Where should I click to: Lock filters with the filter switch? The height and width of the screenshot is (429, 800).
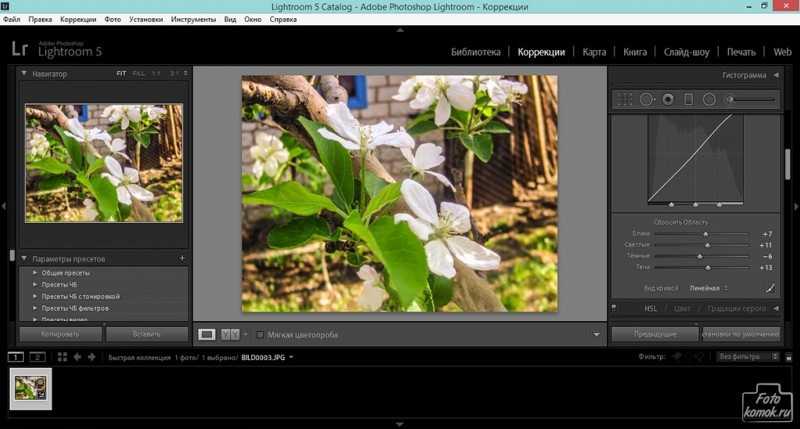(789, 357)
